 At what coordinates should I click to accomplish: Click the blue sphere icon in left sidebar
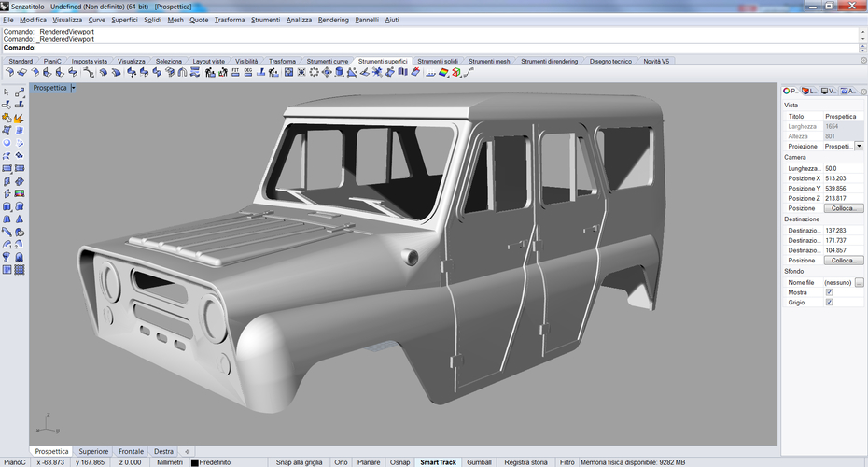[7, 143]
